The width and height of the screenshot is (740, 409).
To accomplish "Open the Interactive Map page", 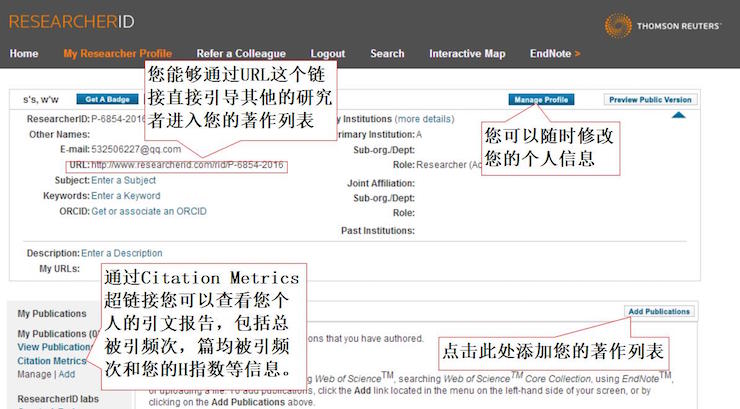I will 467,53.
